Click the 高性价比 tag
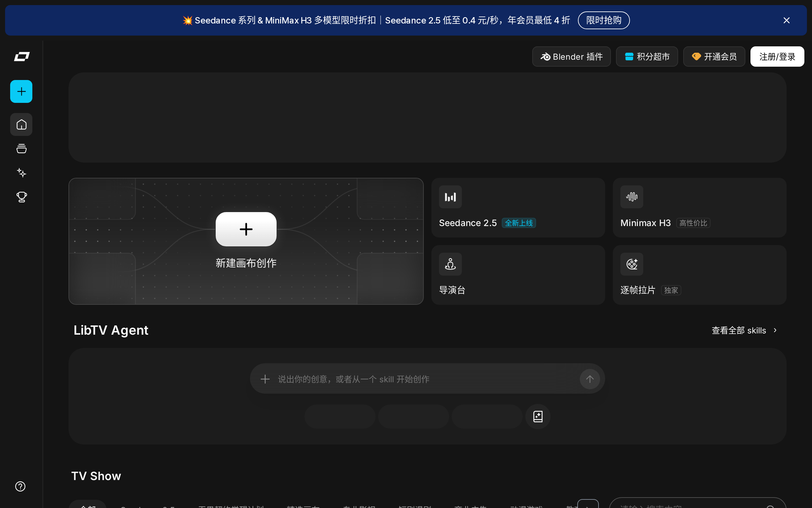The width and height of the screenshot is (812, 508). pos(693,223)
